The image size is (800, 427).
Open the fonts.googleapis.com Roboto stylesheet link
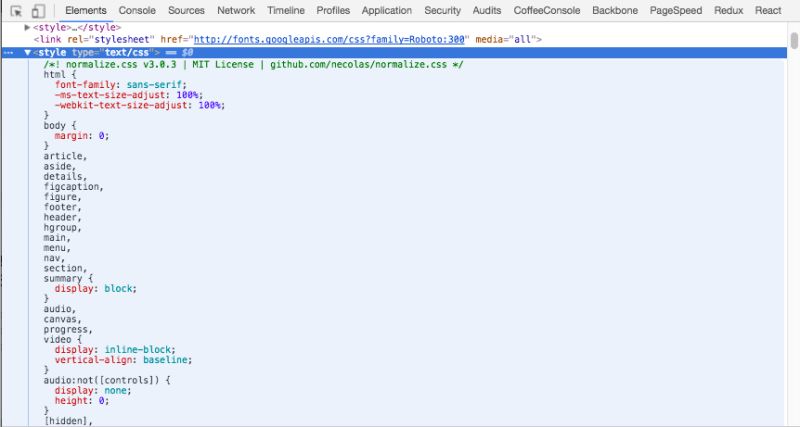click(x=329, y=39)
